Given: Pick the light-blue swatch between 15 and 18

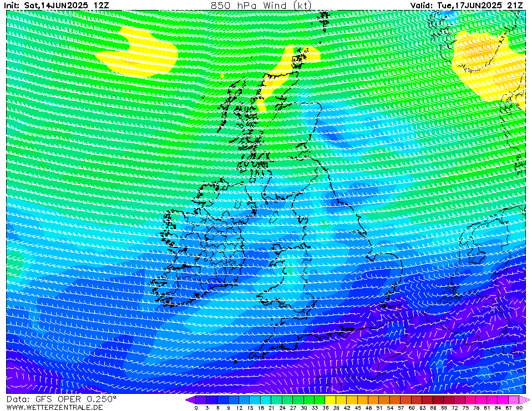Looking at the screenshot, I should [x=256, y=400].
